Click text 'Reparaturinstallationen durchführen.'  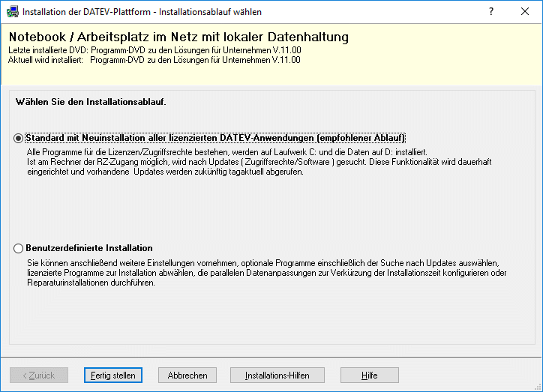[x=91, y=283]
